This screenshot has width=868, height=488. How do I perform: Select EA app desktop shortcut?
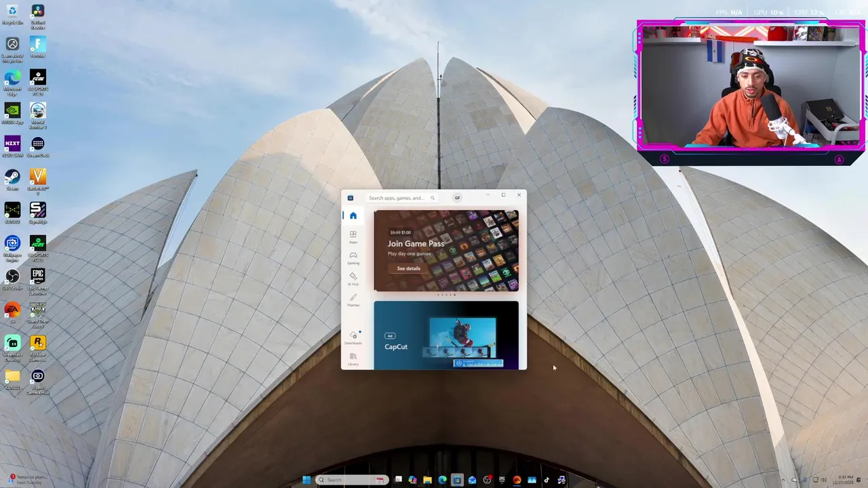click(12, 313)
